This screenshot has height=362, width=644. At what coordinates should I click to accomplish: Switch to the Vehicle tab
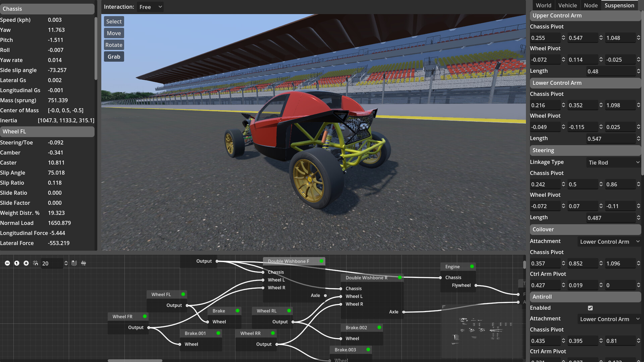click(x=568, y=5)
